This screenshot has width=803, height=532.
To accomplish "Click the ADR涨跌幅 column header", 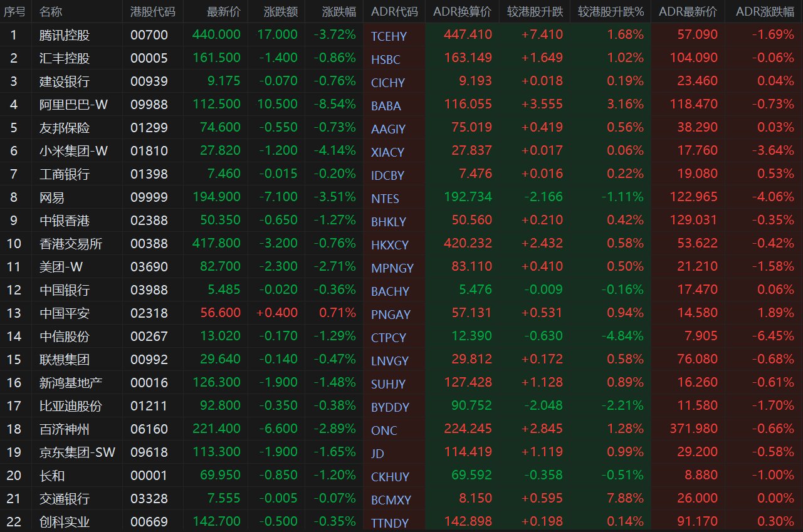I will [x=765, y=12].
